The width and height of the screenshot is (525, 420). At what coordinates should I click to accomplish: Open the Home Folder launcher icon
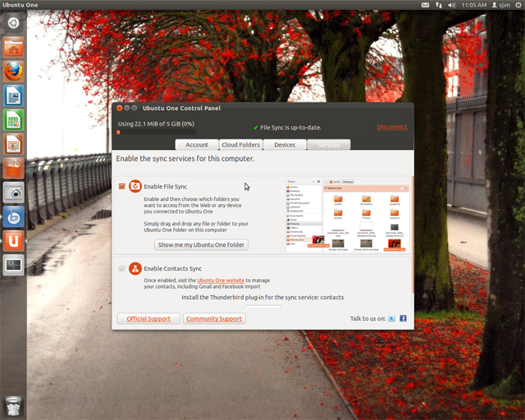[13, 48]
